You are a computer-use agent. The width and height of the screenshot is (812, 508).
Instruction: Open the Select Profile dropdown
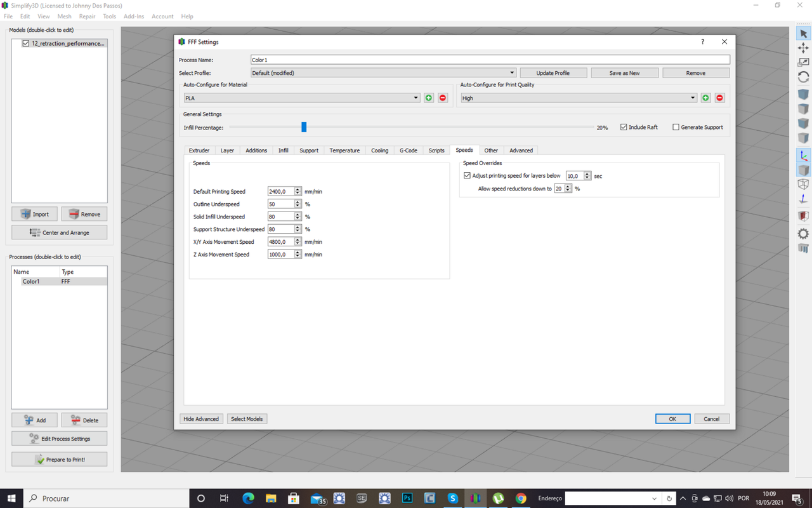tap(383, 72)
